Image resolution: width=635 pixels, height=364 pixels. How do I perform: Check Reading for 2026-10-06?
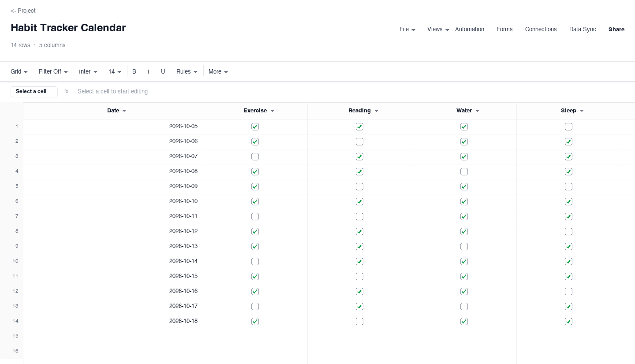pyautogui.click(x=359, y=142)
